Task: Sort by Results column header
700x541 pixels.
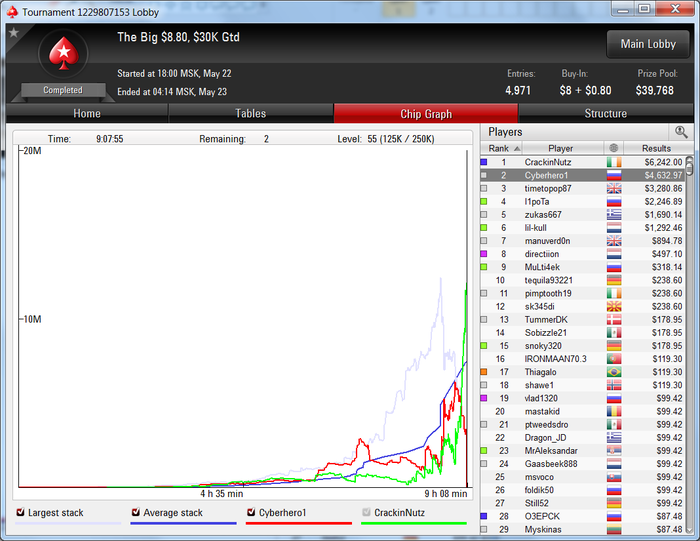Action: [x=656, y=148]
